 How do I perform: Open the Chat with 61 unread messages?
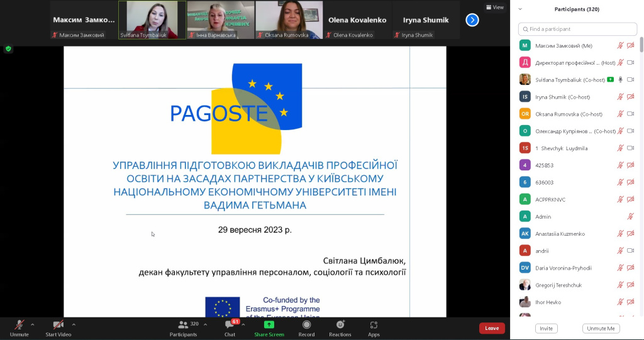click(x=230, y=328)
